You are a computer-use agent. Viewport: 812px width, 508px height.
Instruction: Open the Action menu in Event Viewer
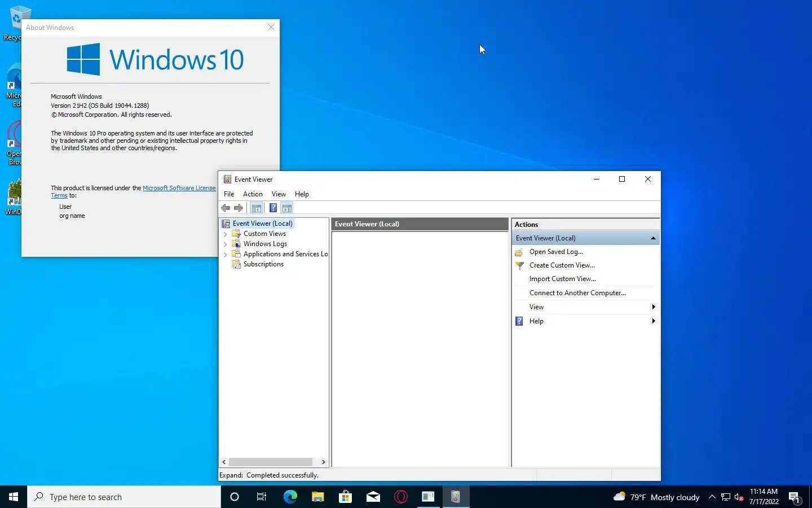point(253,194)
